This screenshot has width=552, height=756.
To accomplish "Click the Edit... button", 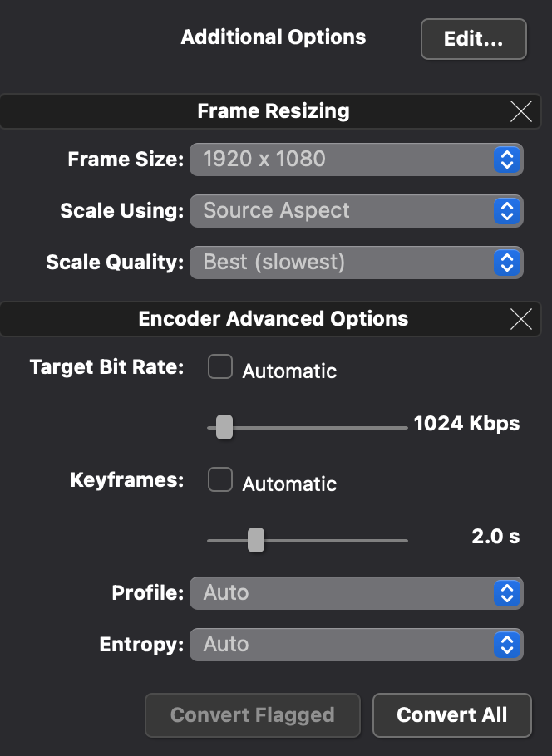I will pos(474,39).
